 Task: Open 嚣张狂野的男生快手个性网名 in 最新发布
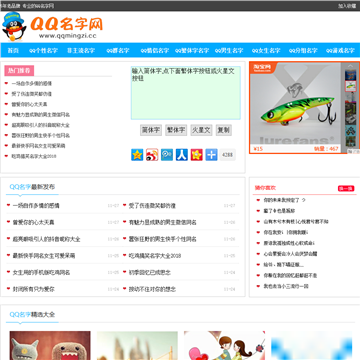[163, 239]
